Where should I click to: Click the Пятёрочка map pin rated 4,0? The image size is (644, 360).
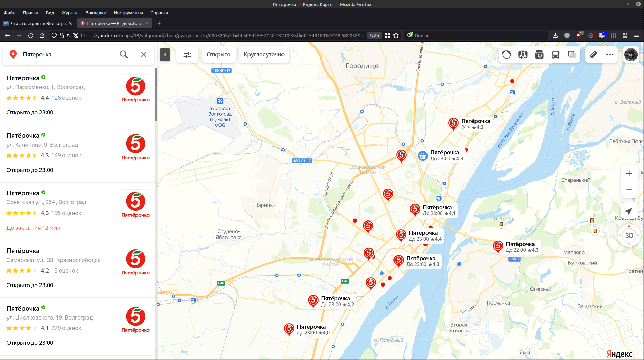point(289,329)
